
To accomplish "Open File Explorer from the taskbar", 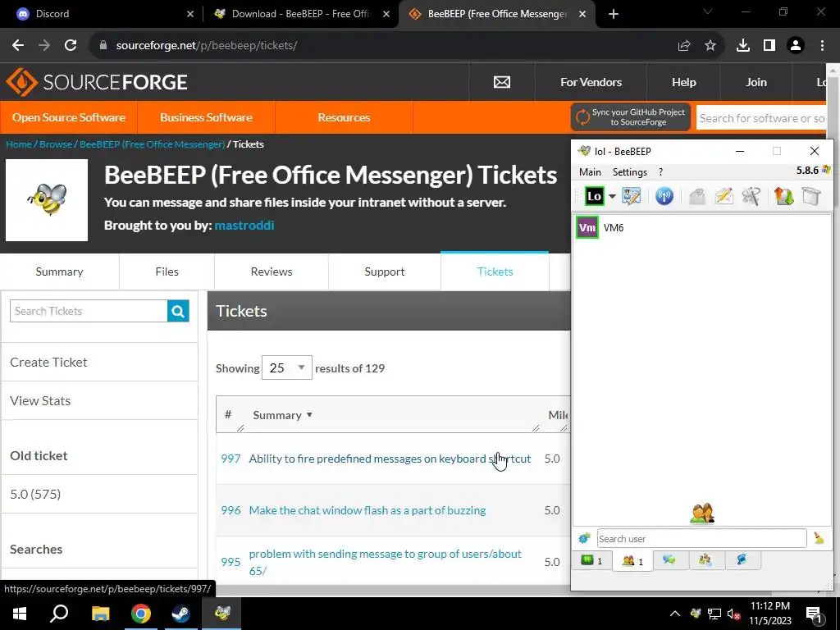I will coord(100,614).
